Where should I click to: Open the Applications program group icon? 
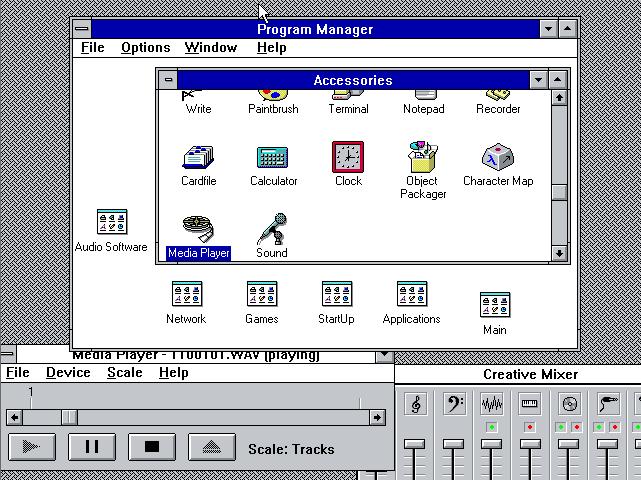coord(412,294)
